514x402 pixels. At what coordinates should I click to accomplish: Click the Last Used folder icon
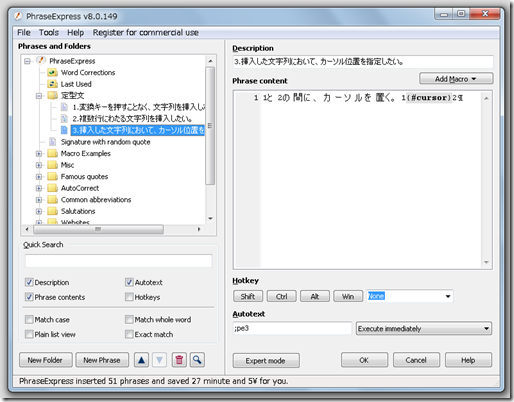(x=52, y=84)
